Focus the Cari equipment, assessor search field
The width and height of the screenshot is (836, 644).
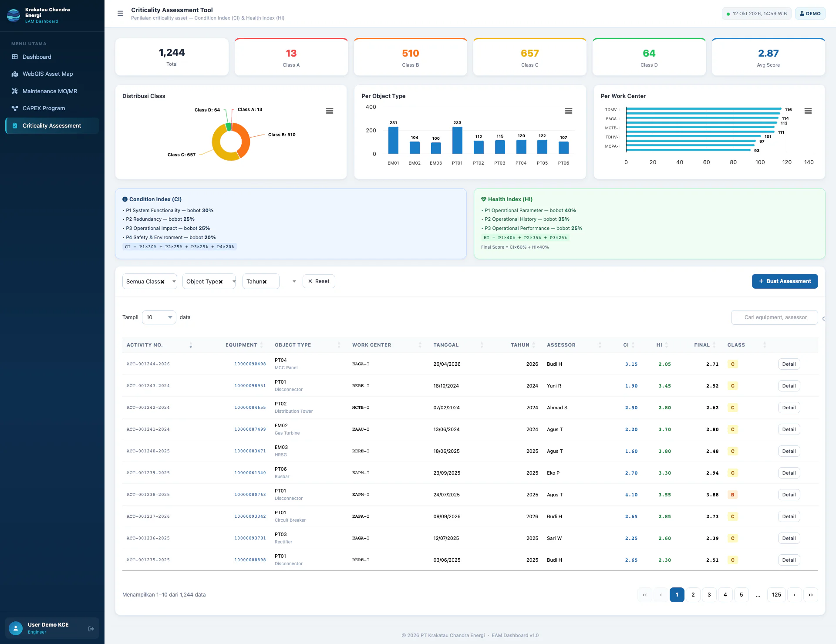pos(774,317)
